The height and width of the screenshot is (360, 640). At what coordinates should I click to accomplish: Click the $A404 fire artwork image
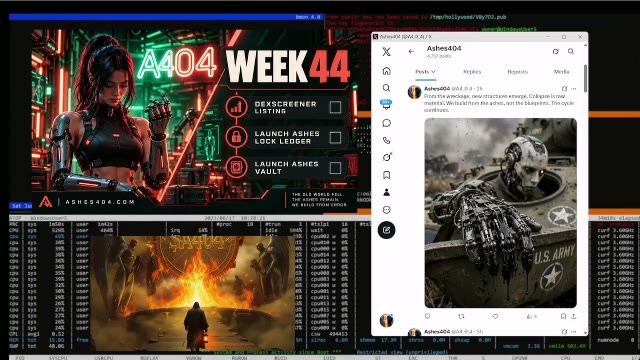[x=192, y=293]
